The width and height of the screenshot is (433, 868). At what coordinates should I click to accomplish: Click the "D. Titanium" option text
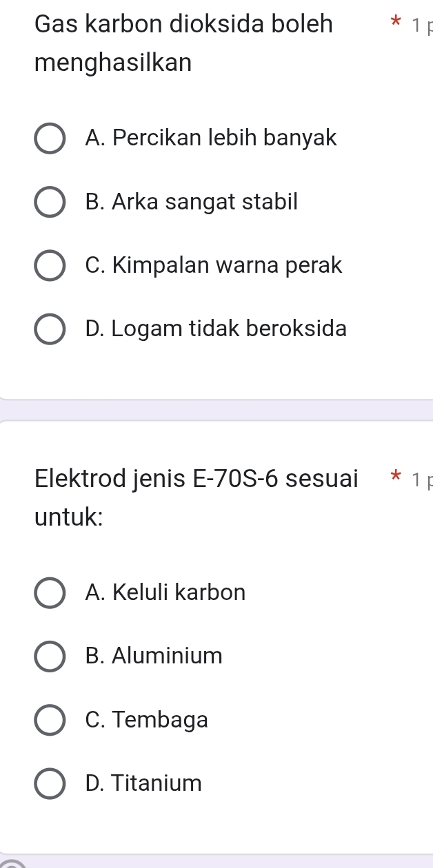coord(143,783)
